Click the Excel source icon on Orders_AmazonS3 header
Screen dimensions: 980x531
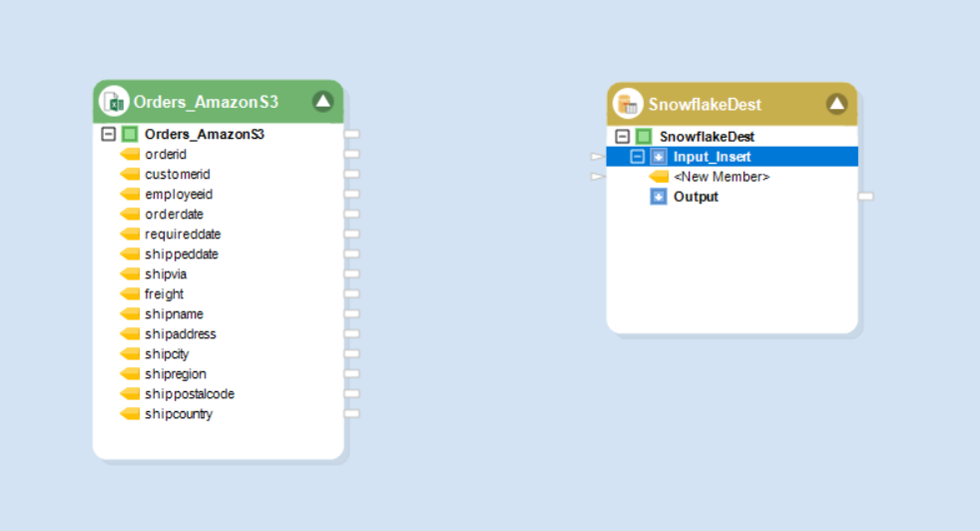[x=114, y=102]
